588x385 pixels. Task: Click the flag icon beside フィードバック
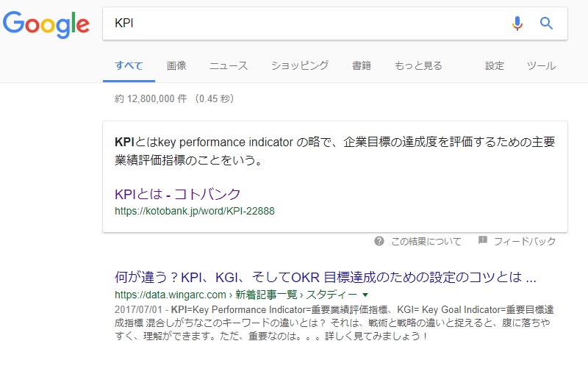pos(483,240)
